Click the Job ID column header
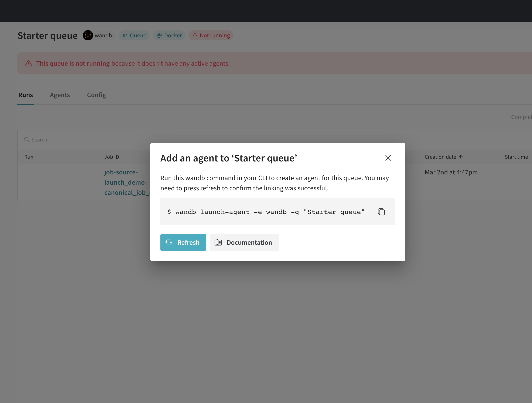Screen dimensions: 532x403 112,157
